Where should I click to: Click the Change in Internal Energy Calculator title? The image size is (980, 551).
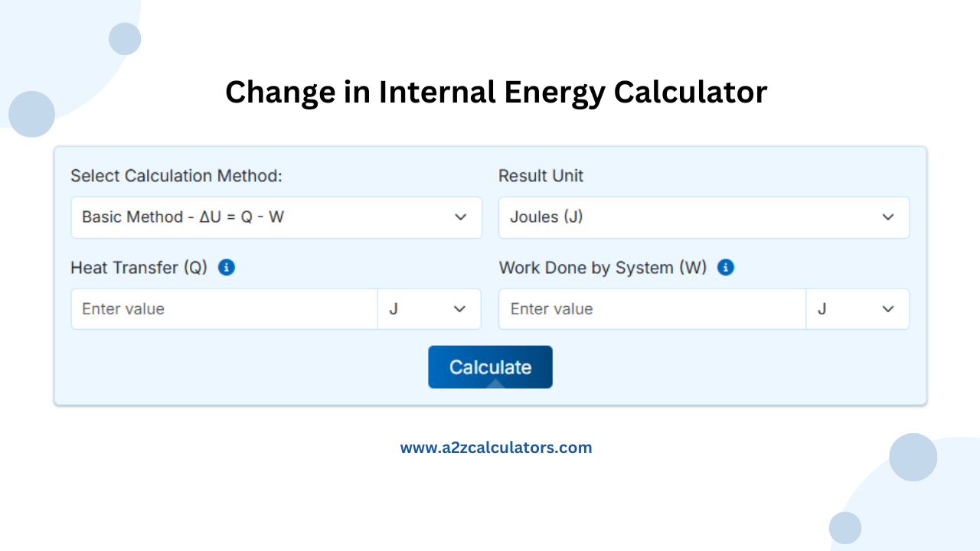tap(496, 92)
